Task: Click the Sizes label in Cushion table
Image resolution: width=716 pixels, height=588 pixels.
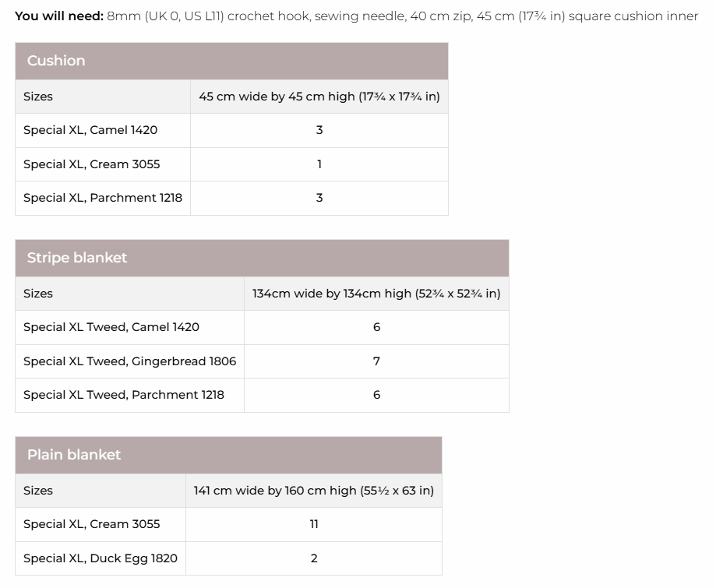Action: 38,97
